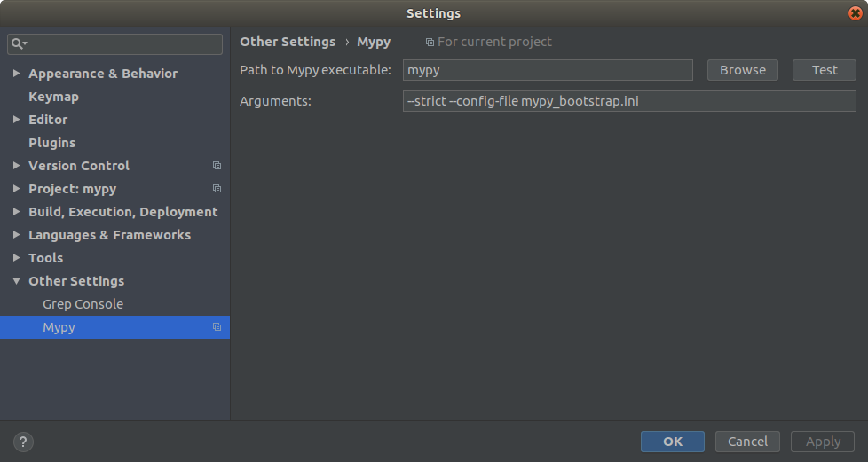The width and height of the screenshot is (868, 462).
Task: Click project-level icon beside Version Control
Action: pyautogui.click(x=217, y=166)
